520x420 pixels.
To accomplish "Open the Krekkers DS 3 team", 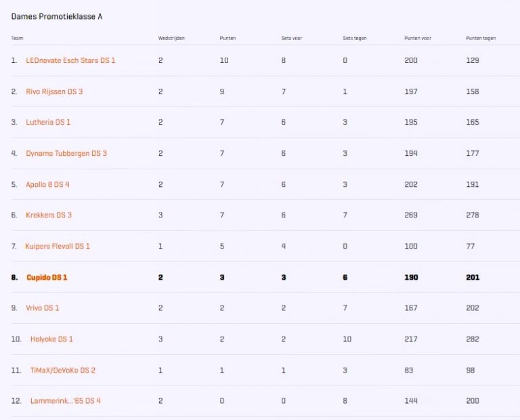I will point(49,215).
